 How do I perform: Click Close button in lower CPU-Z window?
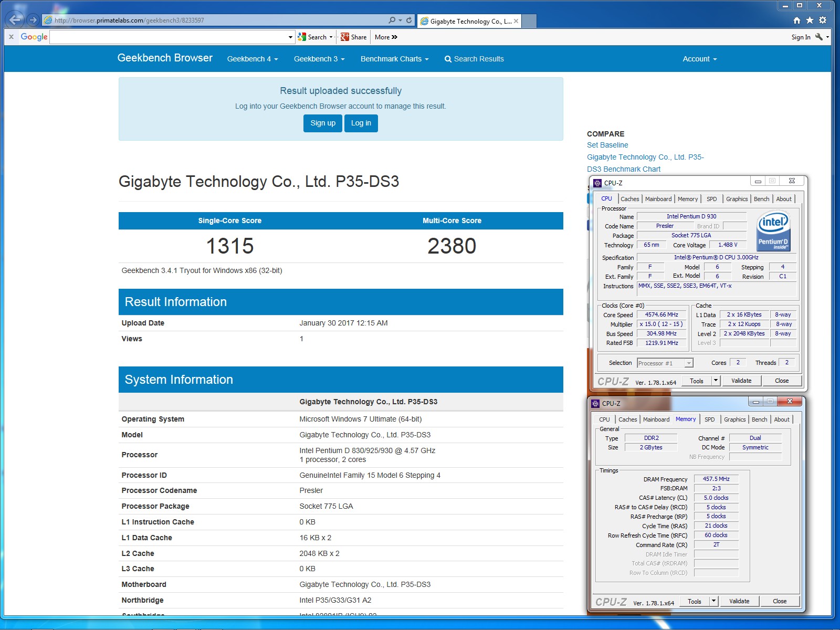[x=780, y=601]
